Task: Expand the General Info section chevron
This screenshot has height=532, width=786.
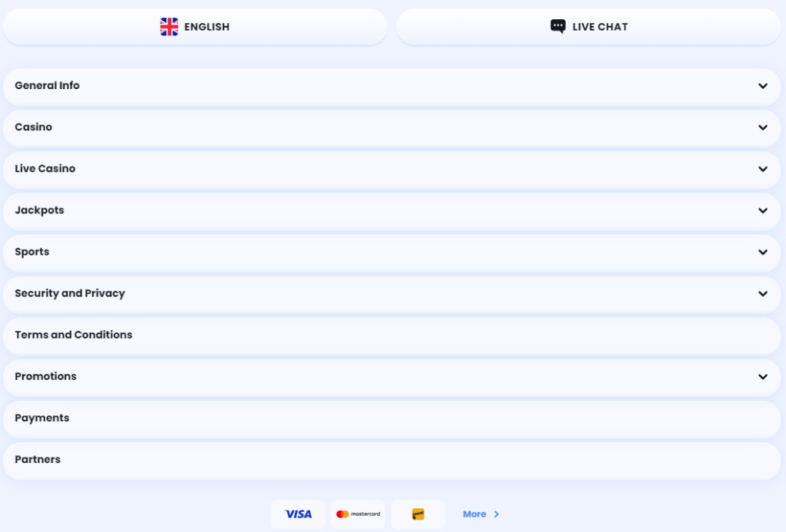Action: [x=762, y=86]
